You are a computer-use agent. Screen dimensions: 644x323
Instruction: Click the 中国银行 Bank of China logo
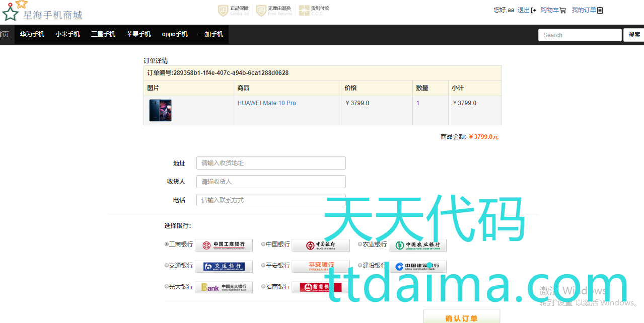click(x=320, y=245)
